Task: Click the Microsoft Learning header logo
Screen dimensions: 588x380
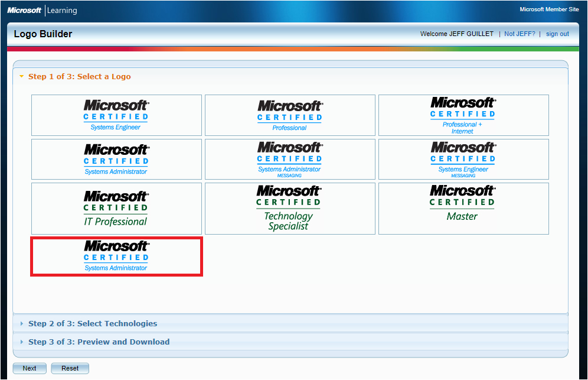Action: [42, 10]
